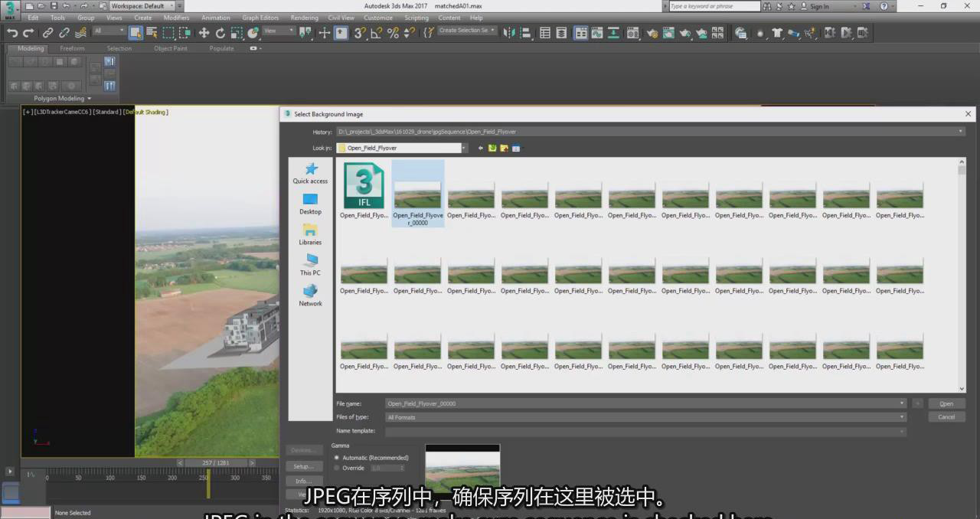Open the Rendering menu

tap(304, 18)
